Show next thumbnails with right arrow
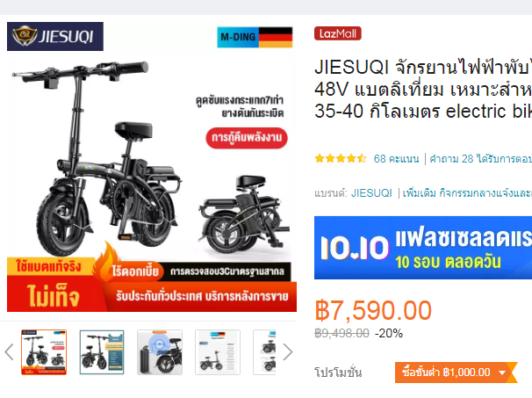Viewport: 532px width, 398px height. pos(287,351)
